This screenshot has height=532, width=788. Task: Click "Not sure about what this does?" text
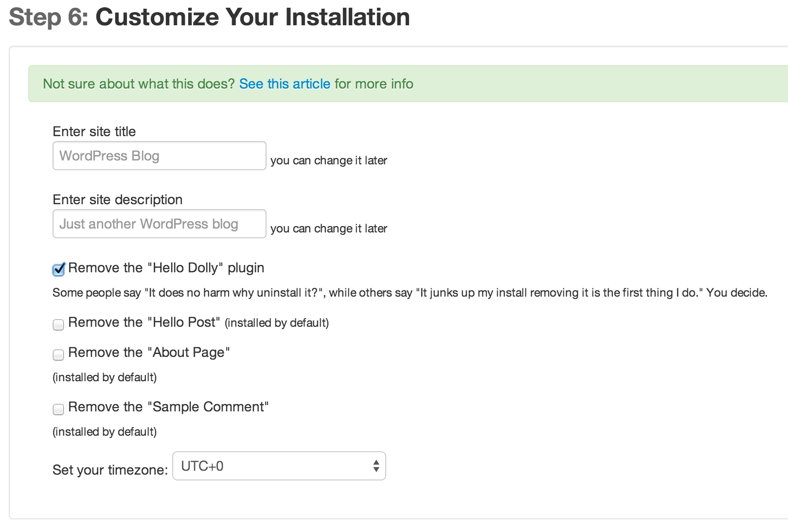pos(139,84)
